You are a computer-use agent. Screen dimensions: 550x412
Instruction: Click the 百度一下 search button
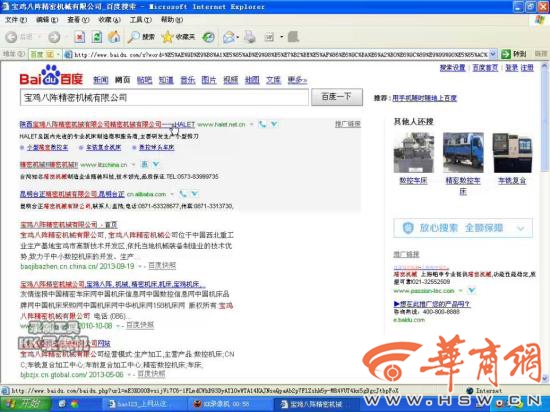pos(337,97)
